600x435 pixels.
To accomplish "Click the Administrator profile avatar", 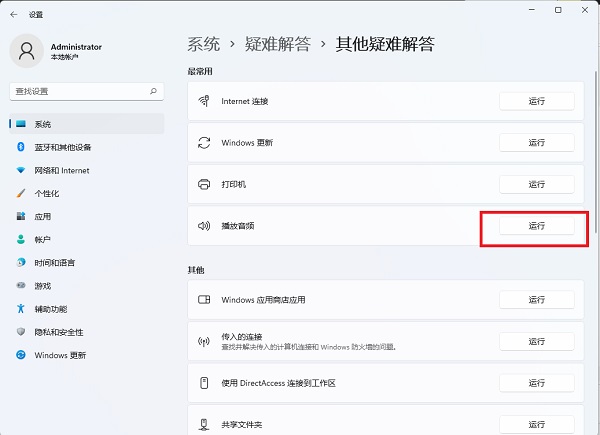I will (27, 51).
